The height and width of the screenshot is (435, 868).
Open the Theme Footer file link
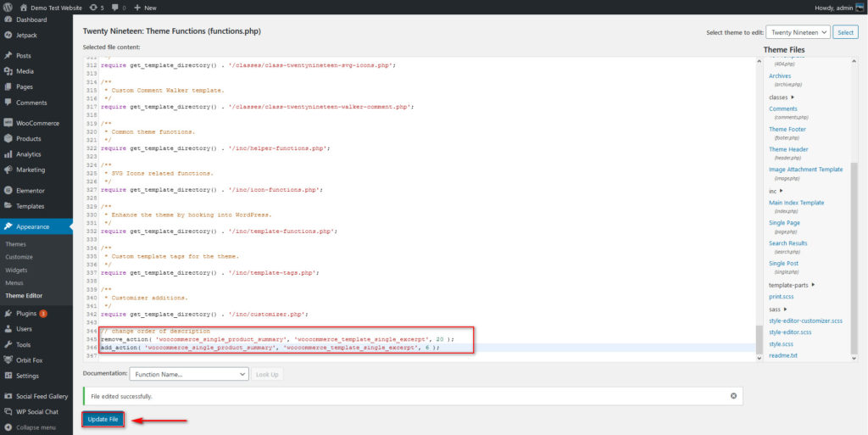tap(787, 130)
